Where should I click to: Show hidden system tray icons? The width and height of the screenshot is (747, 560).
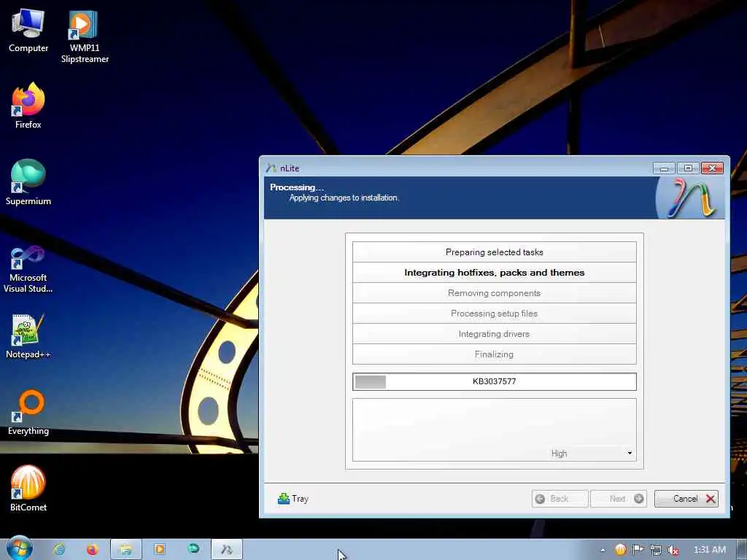(x=603, y=550)
